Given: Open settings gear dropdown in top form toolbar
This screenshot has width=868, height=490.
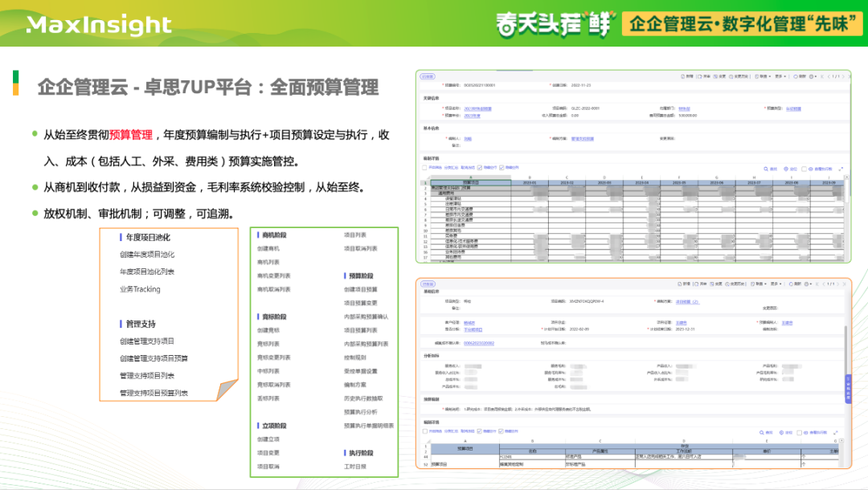Looking at the screenshot, I should click(x=813, y=77).
